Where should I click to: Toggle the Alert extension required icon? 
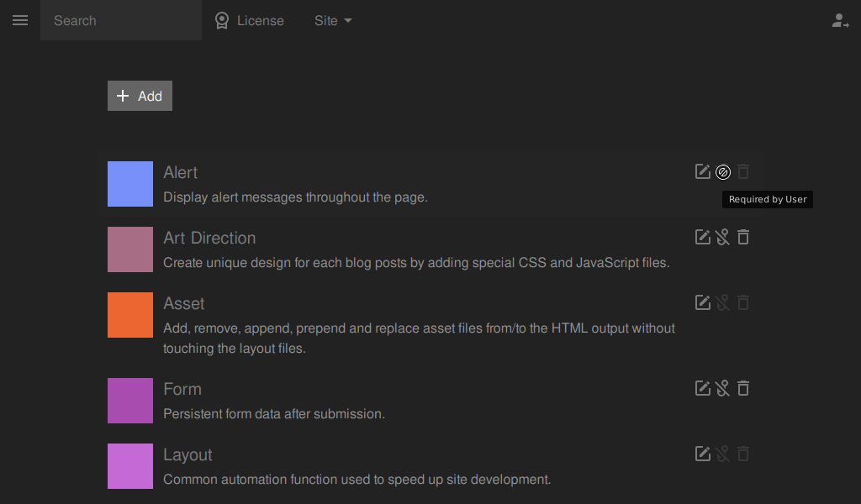click(x=723, y=172)
